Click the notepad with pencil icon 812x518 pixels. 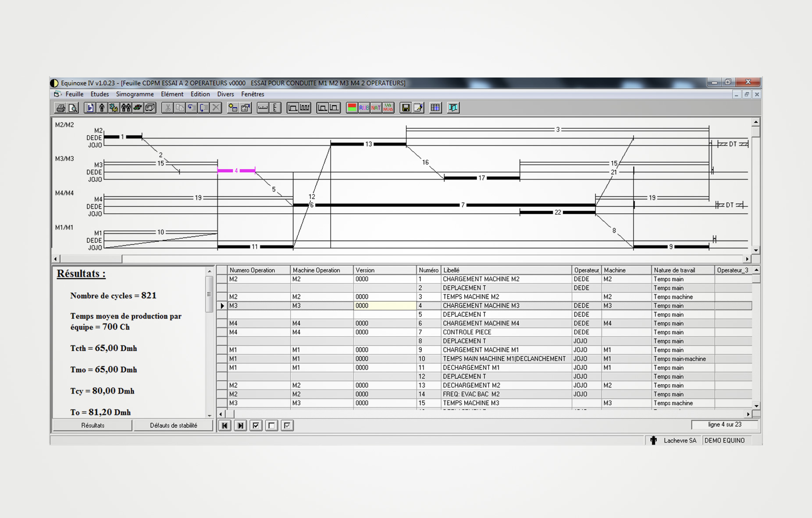pyautogui.click(x=418, y=108)
